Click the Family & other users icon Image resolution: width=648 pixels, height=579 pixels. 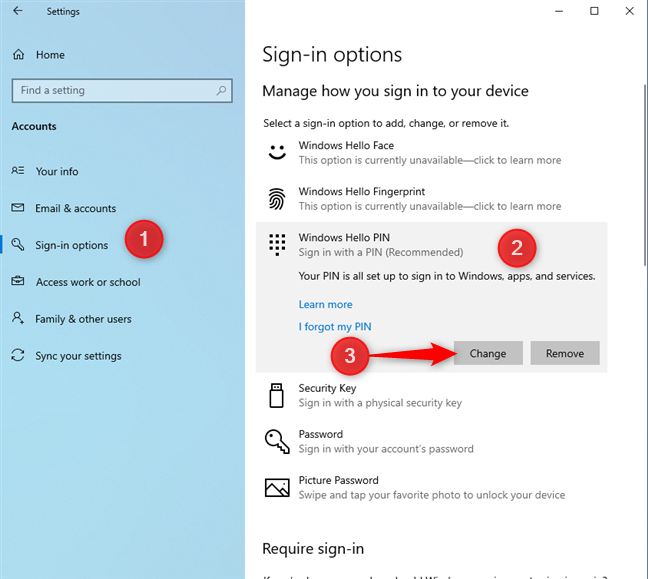[18, 318]
